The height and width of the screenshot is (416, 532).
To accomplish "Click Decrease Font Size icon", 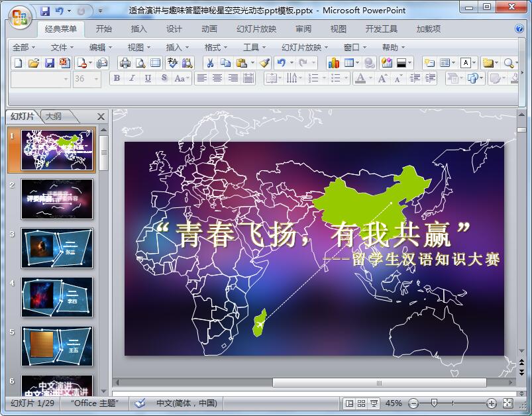I will (398, 78).
